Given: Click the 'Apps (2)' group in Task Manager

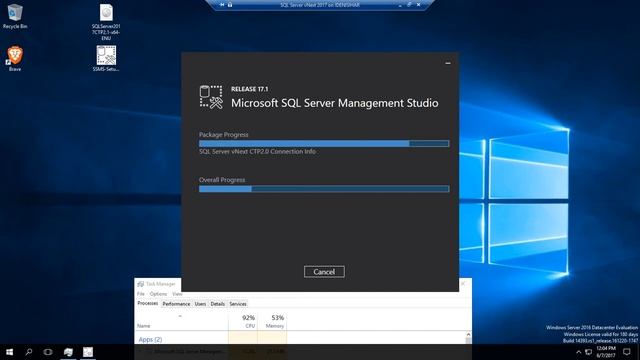Looking at the screenshot, I should coord(150,340).
